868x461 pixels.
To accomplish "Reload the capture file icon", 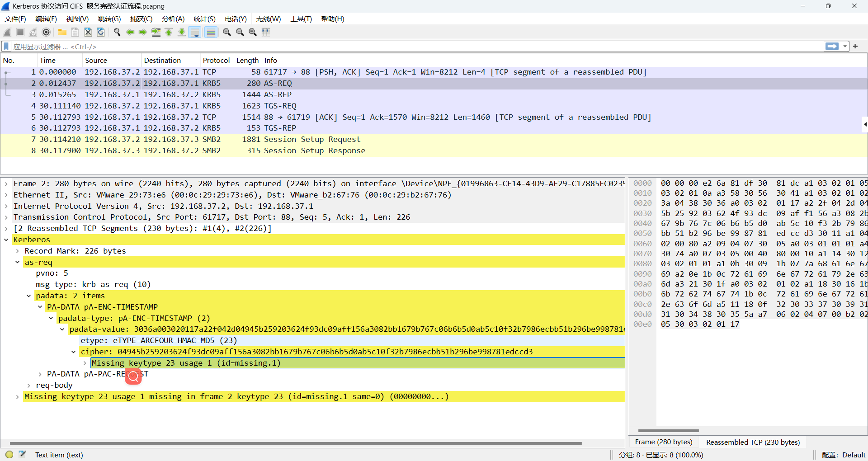I will tap(101, 32).
